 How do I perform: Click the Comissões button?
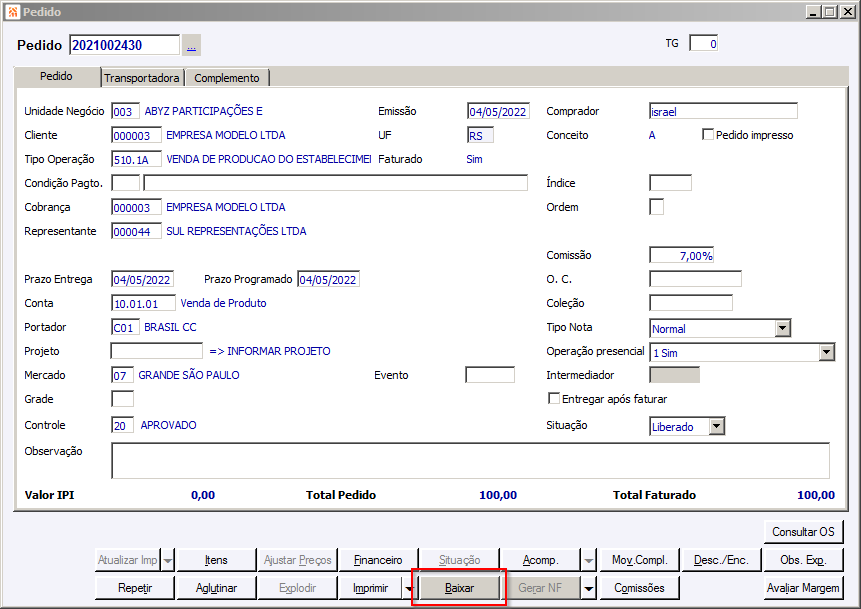[x=639, y=588]
